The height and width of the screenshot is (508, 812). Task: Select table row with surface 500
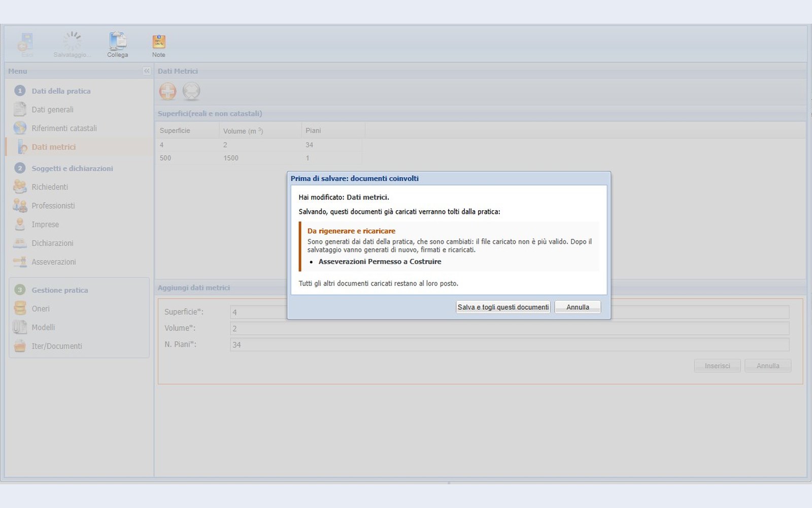[x=259, y=158]
